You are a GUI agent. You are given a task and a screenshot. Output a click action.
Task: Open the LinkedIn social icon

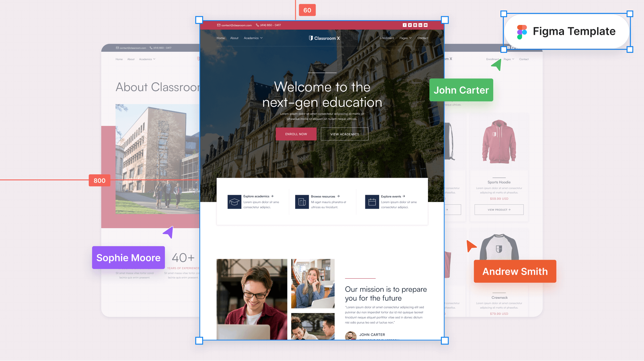coord(420,25)
